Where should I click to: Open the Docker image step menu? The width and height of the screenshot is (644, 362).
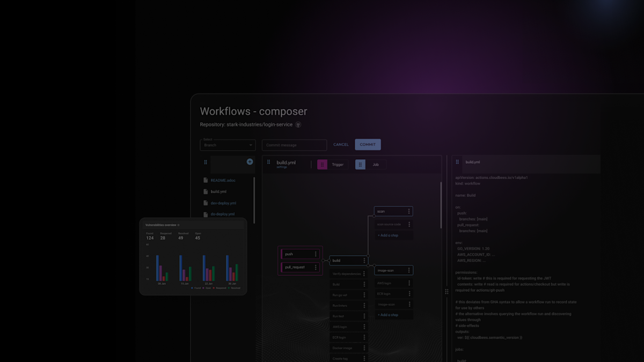(x=364, y=348)
